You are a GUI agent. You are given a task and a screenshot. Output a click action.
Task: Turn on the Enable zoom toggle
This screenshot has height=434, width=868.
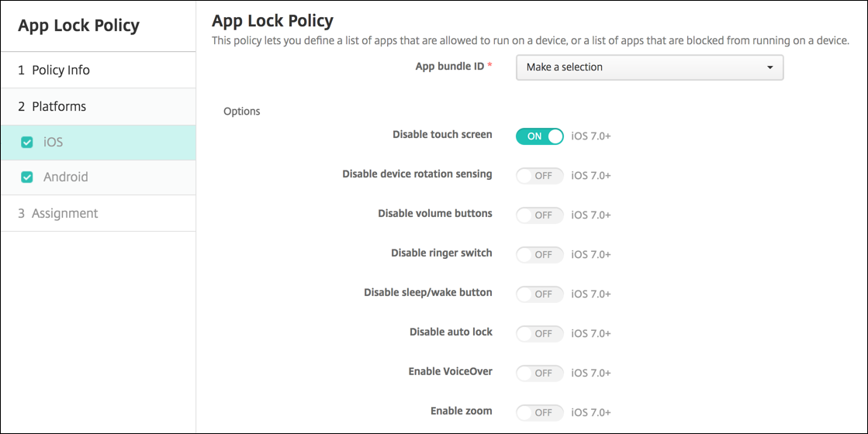click(539, 413)
